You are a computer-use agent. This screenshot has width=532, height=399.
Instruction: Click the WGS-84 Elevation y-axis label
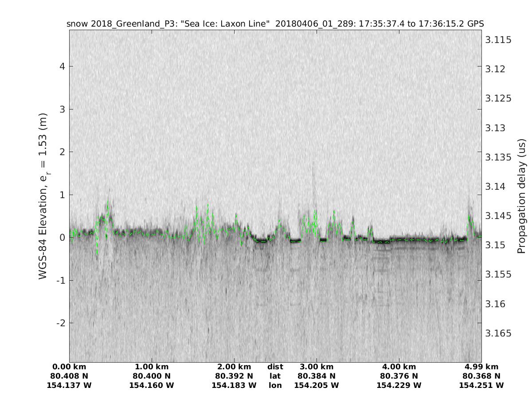(43, 196)
